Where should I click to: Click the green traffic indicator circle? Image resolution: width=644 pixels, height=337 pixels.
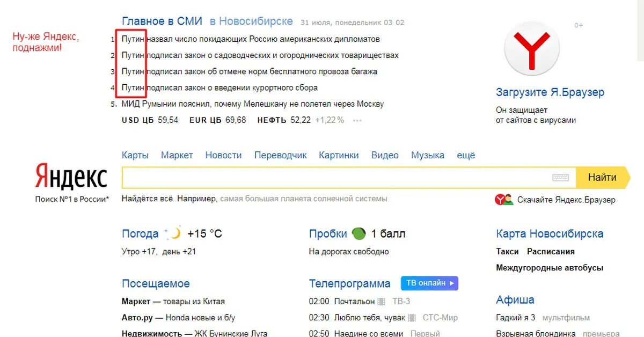pos(358,234)
